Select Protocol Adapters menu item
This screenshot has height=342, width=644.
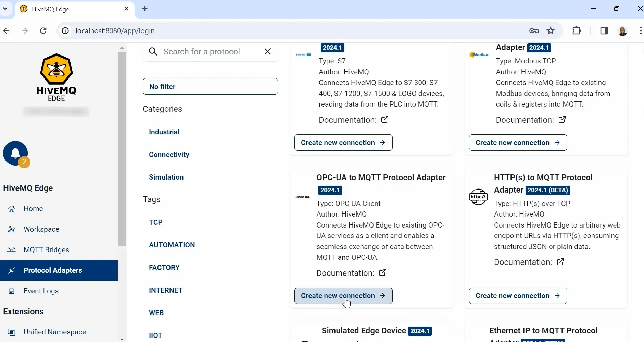point(59,270)
